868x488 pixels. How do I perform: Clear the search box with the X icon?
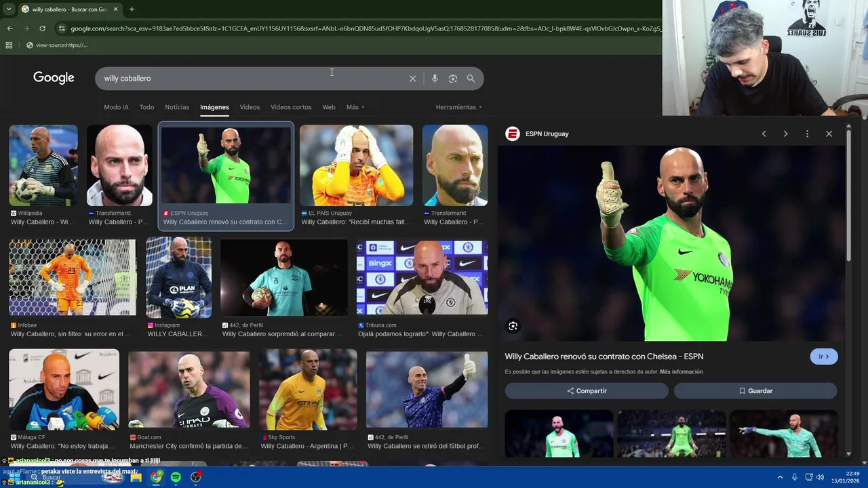(x=412, y=79)
